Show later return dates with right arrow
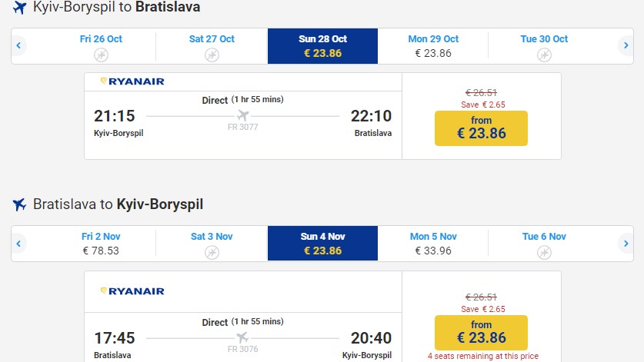This screenshot has width=644, height=362. click(x=626, y=244)
